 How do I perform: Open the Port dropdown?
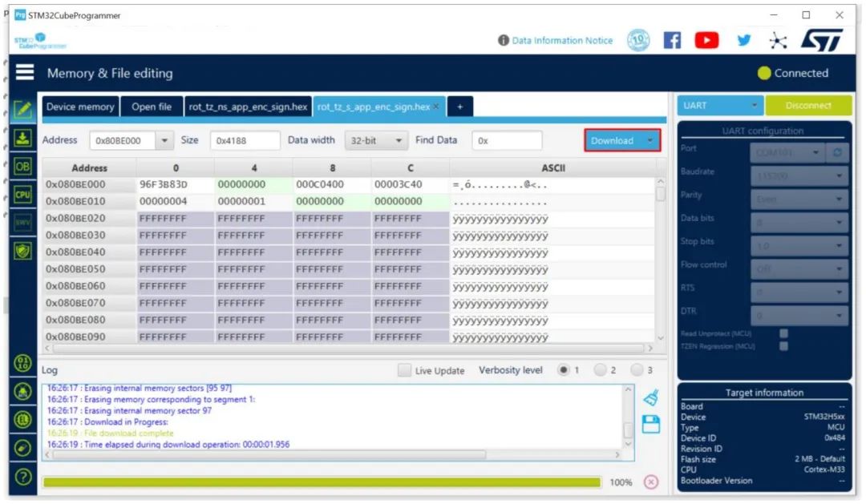click(787, 151)
